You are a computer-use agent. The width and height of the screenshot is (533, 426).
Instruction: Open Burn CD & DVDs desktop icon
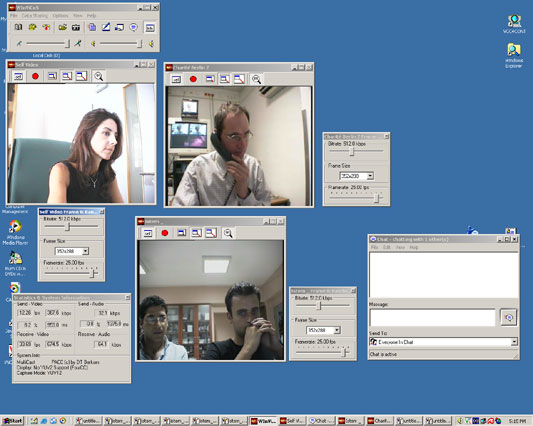[x=15, y=263]
